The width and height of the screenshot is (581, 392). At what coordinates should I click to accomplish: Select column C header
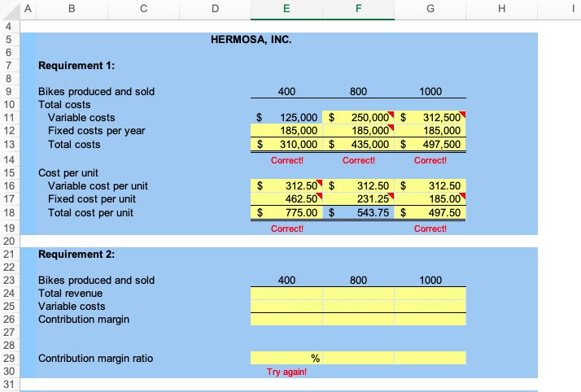click(143, 9)
